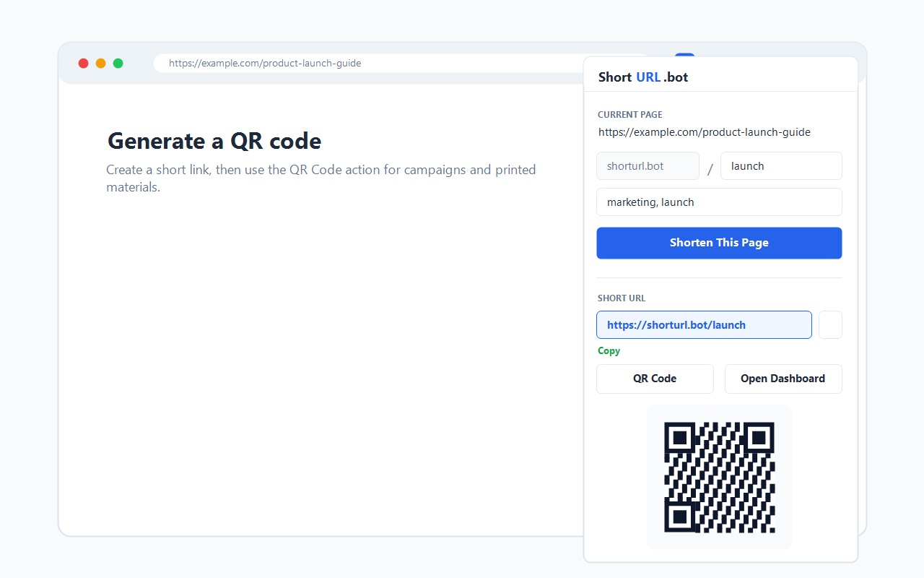Focus the marketing, launch tags field
This screenshot has height=578, width=924.
click(719, 202)
